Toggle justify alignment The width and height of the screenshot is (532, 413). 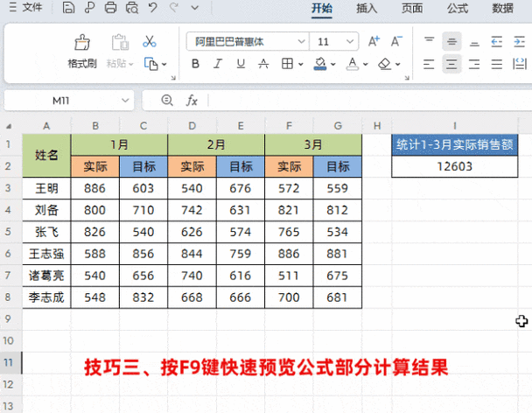pyautogui.click(x=497, y=64)
